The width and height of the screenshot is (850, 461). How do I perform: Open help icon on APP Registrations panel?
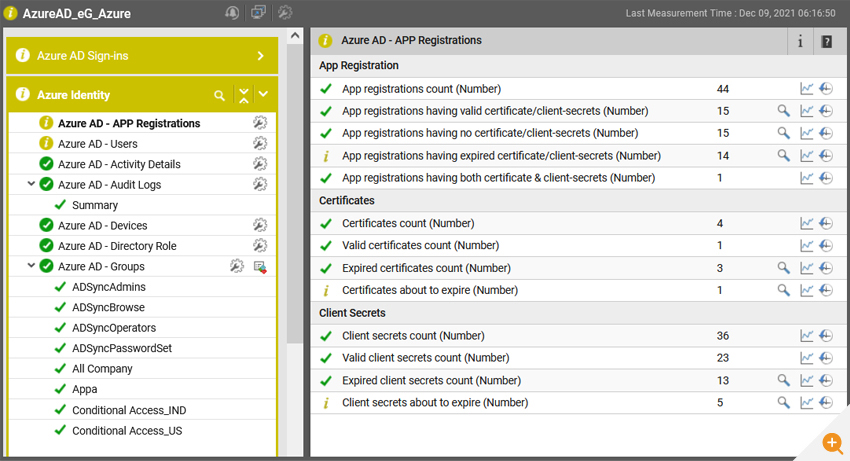click(x=826, y=41)
